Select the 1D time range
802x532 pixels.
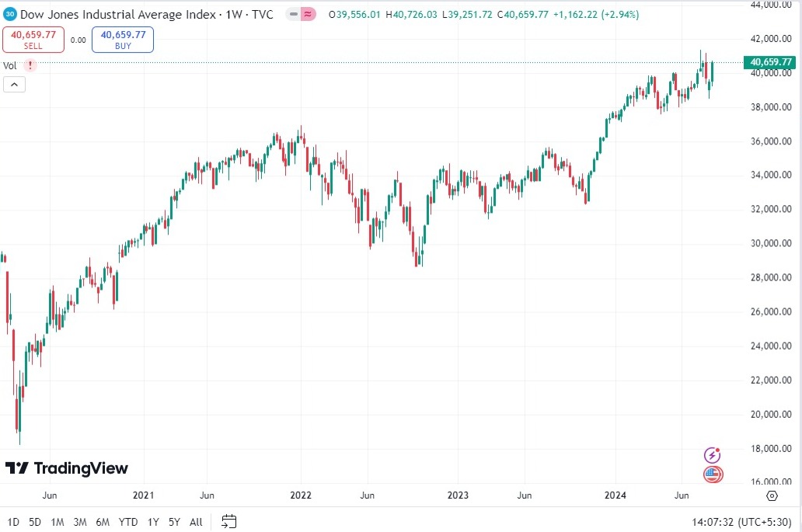tap(14, 522)
